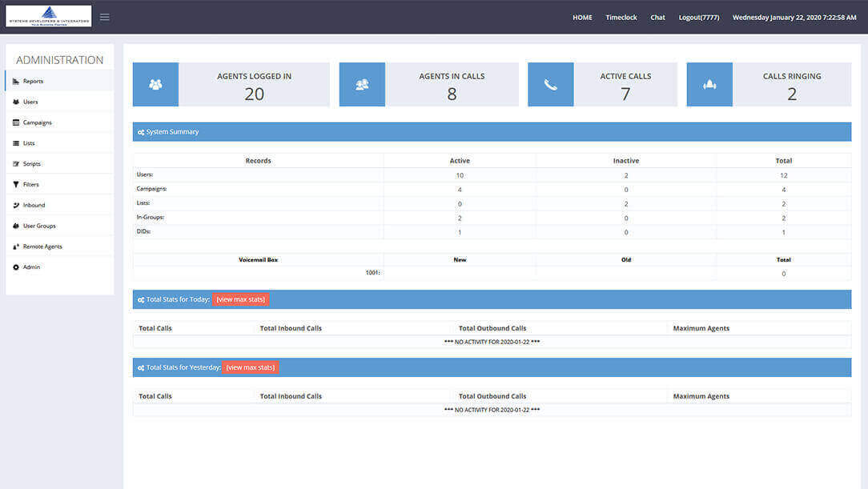Select Scripts in the sidebar
This screenshot has height=489, width=868.
pyautogui.click(x=31, y=164)
